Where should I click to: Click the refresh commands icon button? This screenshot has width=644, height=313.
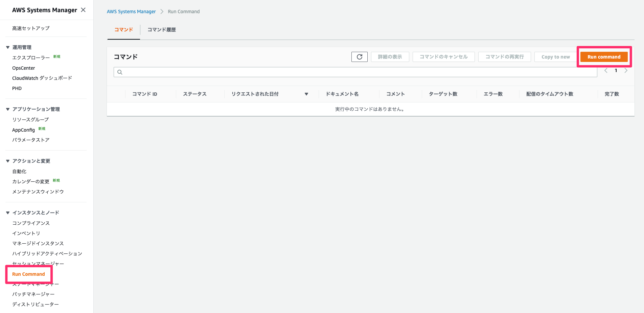pyautogui.click(x=360, y=57)
